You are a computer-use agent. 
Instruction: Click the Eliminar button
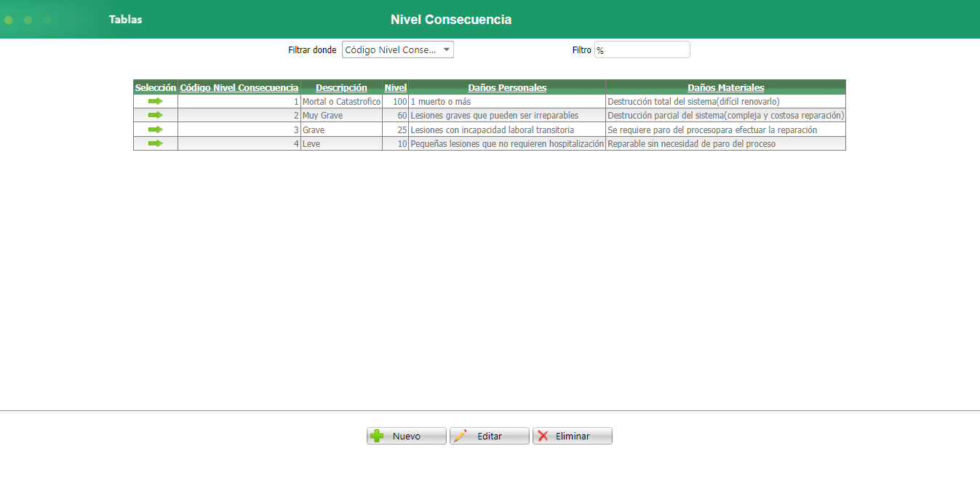(x=573, y=436)
